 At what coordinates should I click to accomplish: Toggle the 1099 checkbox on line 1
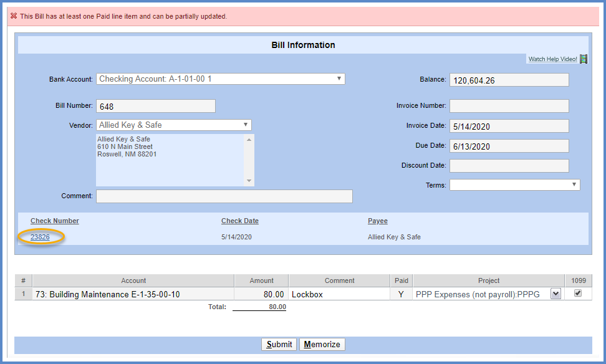[578, 294]
